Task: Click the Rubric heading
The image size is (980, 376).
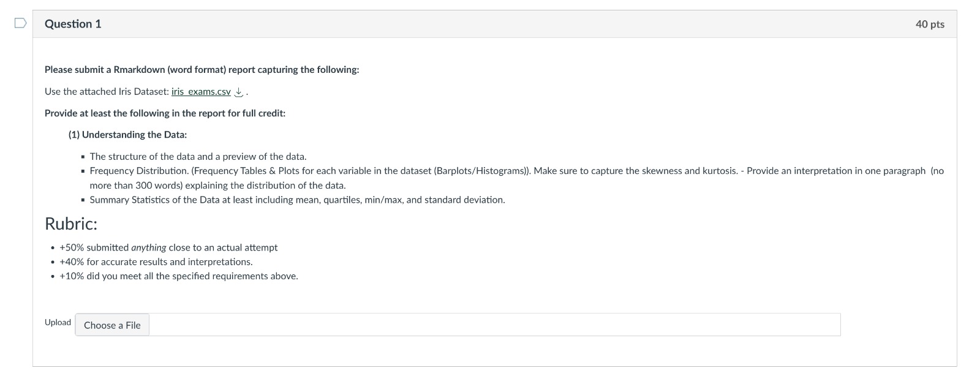Action: [71, 224]
